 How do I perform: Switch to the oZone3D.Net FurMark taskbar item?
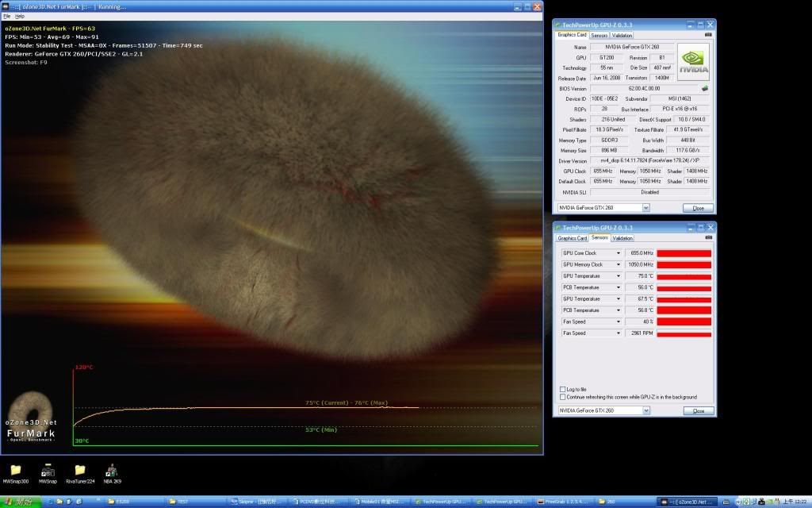pyautogui.click(x=688, y=502)
